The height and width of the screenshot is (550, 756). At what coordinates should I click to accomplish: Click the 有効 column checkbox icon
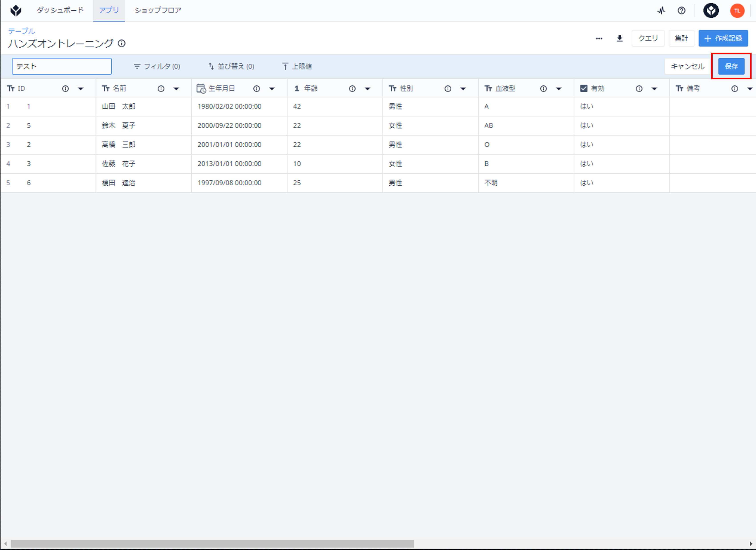(584, 88)
